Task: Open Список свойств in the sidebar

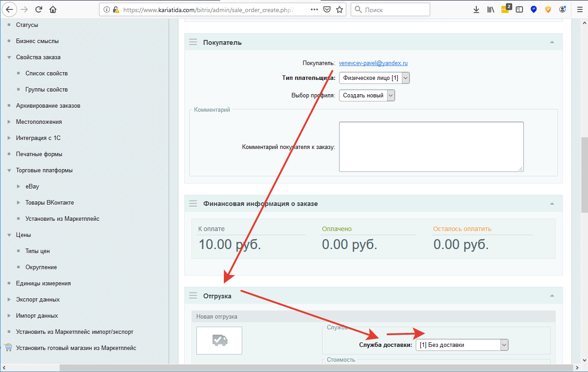Action: (47, 73)
